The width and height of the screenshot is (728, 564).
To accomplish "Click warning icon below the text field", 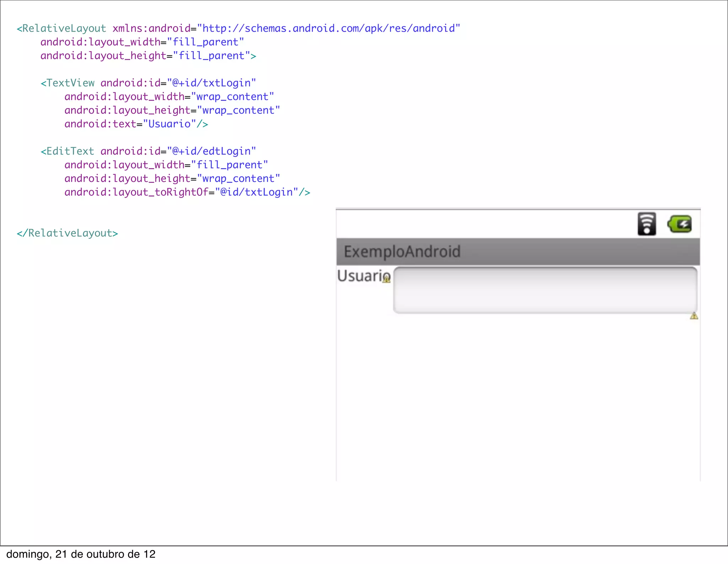I will (694, 316).
